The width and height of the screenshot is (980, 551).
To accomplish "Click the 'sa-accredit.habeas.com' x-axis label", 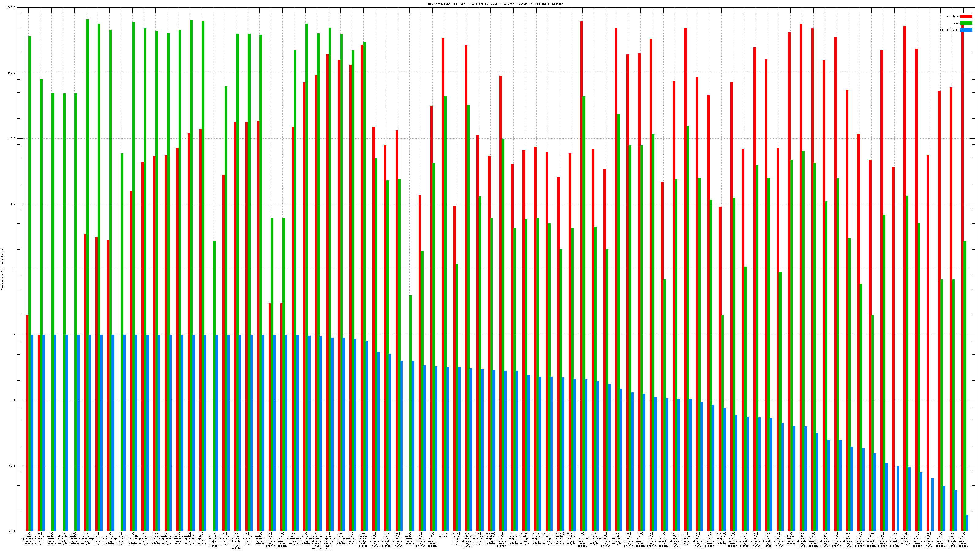I will point(478,538).
